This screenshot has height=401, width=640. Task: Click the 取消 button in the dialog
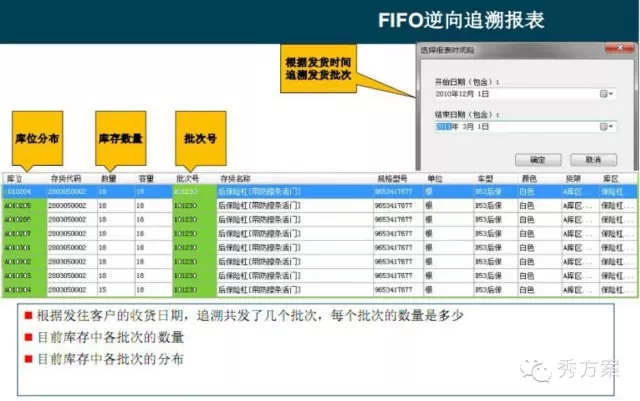coord(592,159)
